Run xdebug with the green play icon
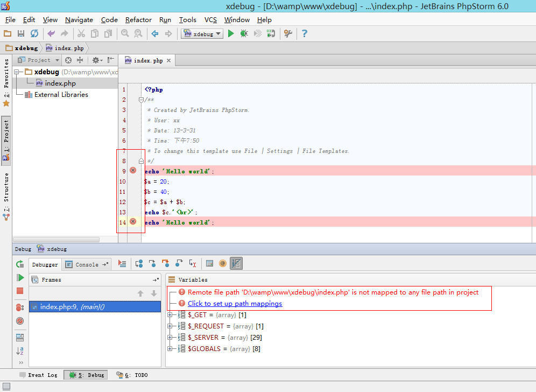 pos(231,33)
